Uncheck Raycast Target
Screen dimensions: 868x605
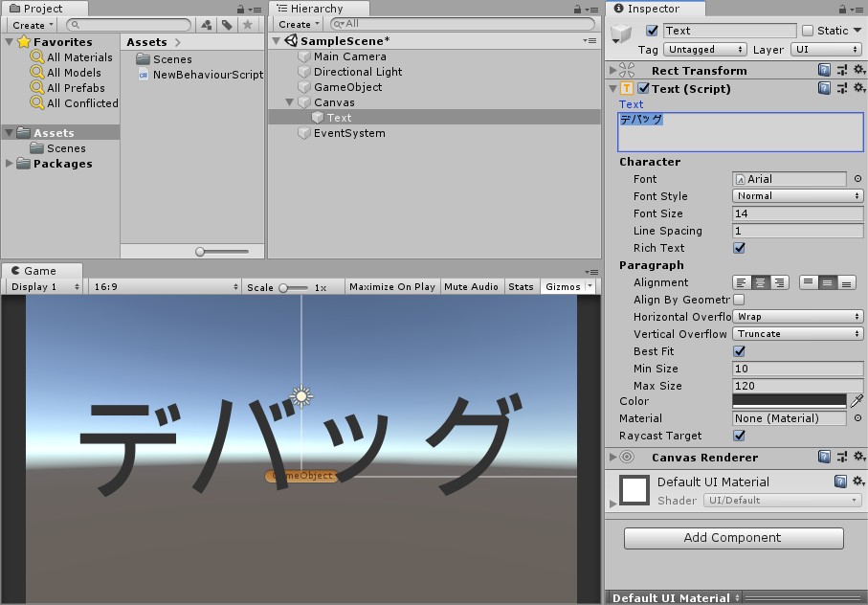pos(740,436)
